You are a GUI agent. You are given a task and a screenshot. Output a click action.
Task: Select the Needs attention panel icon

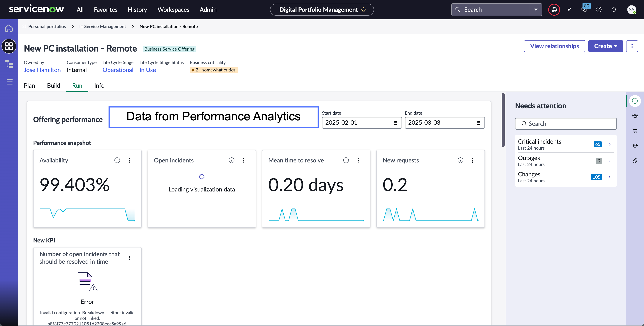(x=634, y=101)
